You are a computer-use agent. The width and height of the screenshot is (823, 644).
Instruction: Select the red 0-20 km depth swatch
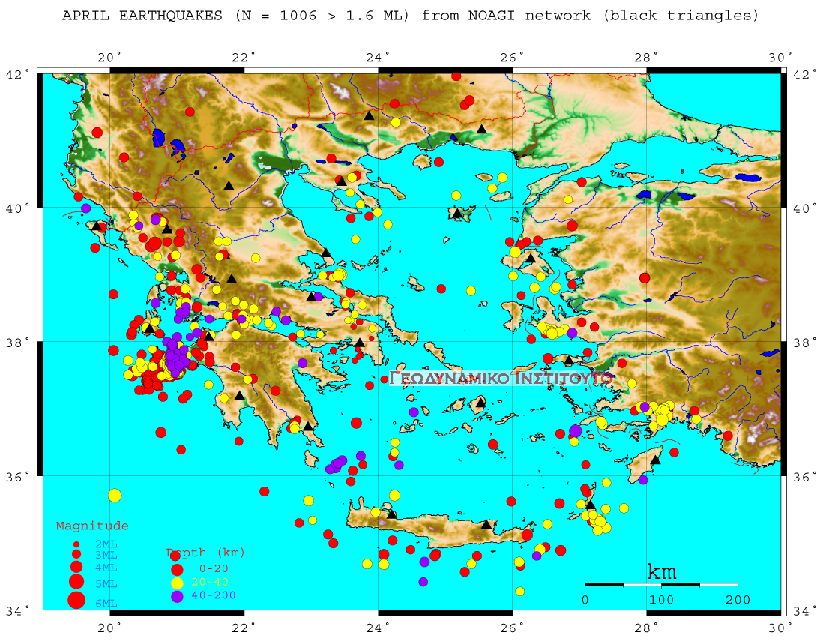(x=177, y=570)
